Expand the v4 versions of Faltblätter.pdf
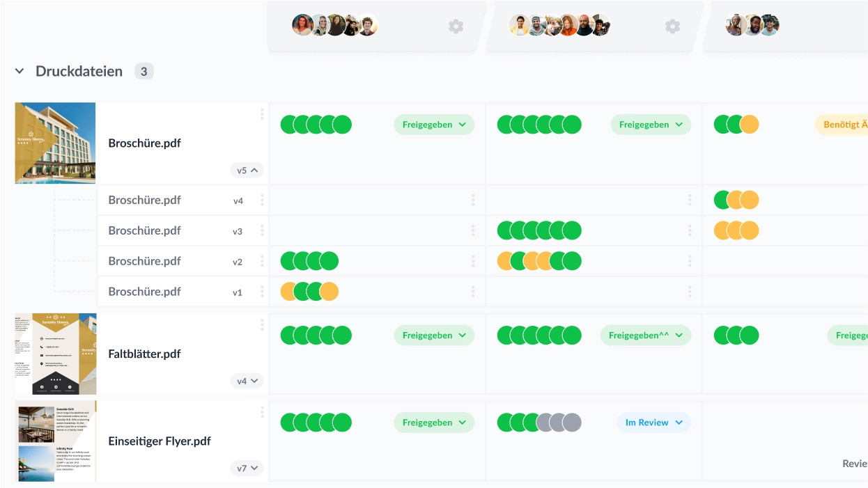Image resolution: width=868 pixels, height=488 pixels. tap(247, 381)
